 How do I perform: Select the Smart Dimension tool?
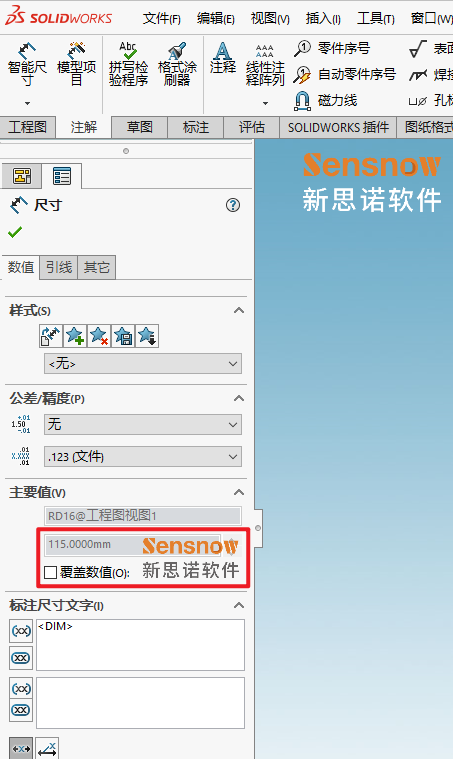coord(27,64)
